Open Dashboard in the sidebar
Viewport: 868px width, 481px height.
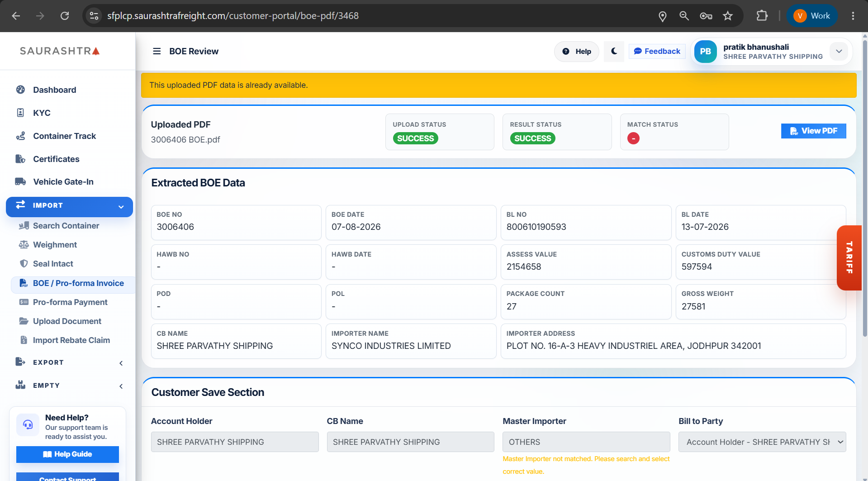click(54, 90)
